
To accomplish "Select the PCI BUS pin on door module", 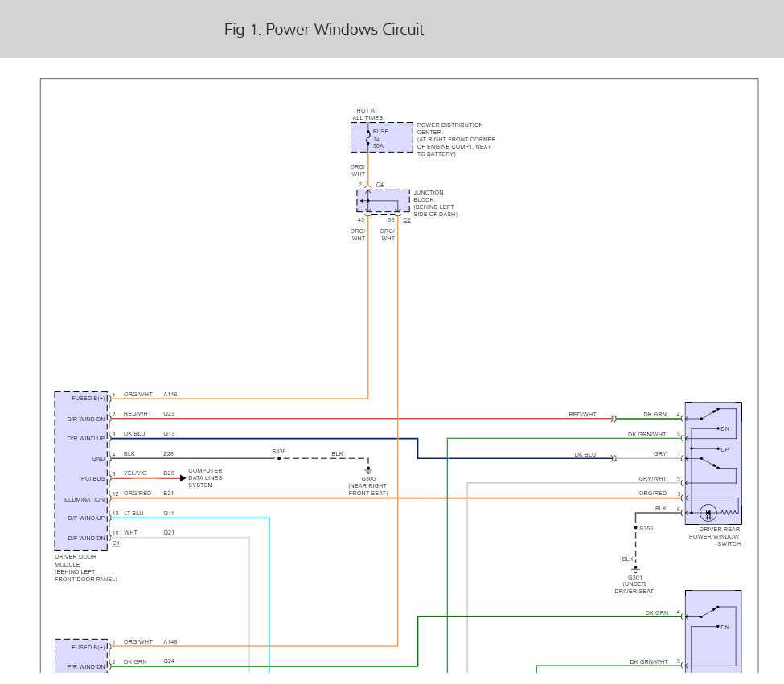I will click(93, 479).
